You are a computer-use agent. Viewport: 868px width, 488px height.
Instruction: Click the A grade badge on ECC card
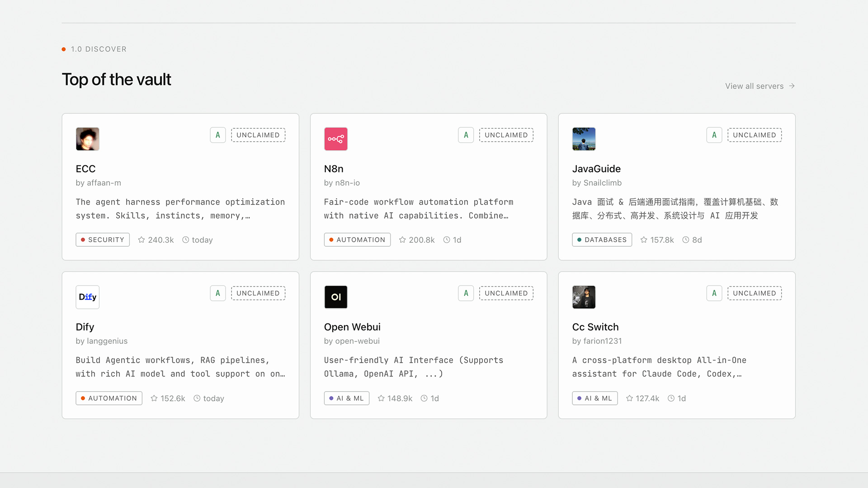tap(218, 135)
